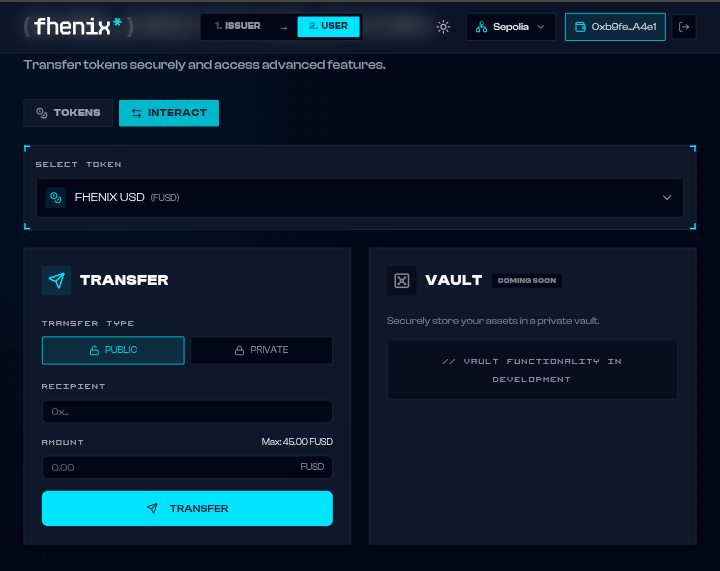The height and width of the screenshot is (571, 720).
Task: Click the Transfer paper plane header icon
Action: (56, 280)
